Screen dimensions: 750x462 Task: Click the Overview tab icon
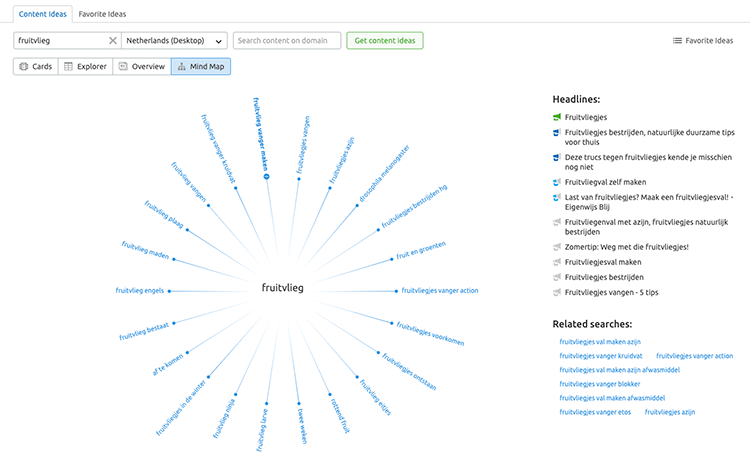[x=123, y=66]
